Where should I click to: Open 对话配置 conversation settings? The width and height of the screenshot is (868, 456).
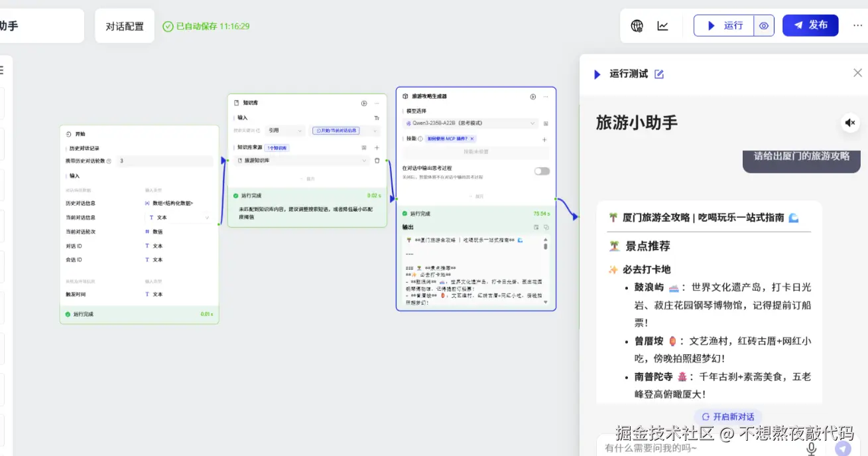click(x=125, y=26)
